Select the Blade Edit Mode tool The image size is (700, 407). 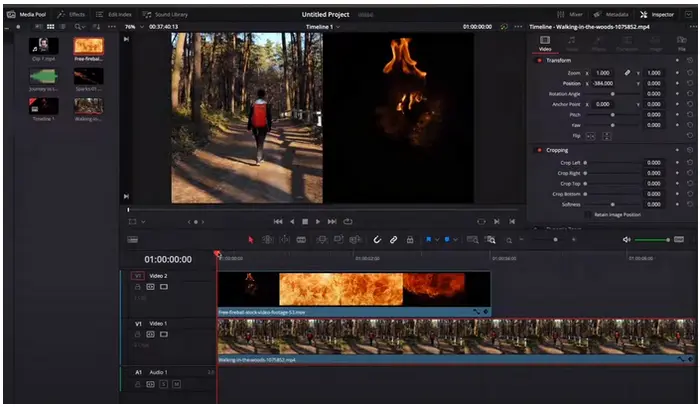pyautogui.click(x=301, y=240)
